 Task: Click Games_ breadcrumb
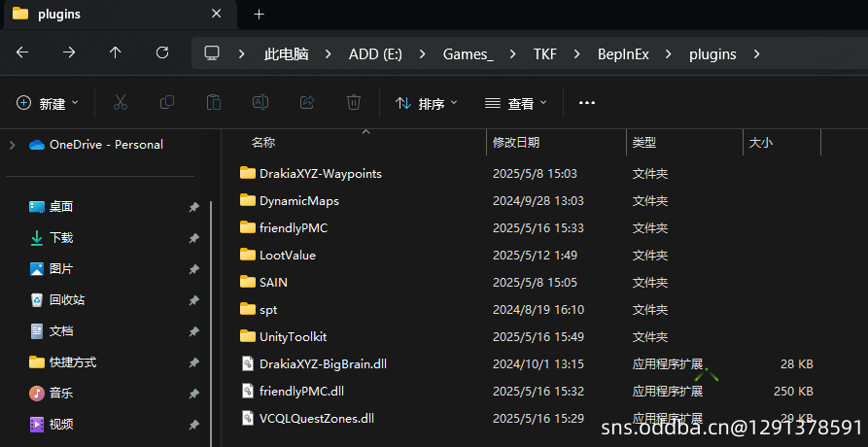pyautogui.click(x=468, y=54)
